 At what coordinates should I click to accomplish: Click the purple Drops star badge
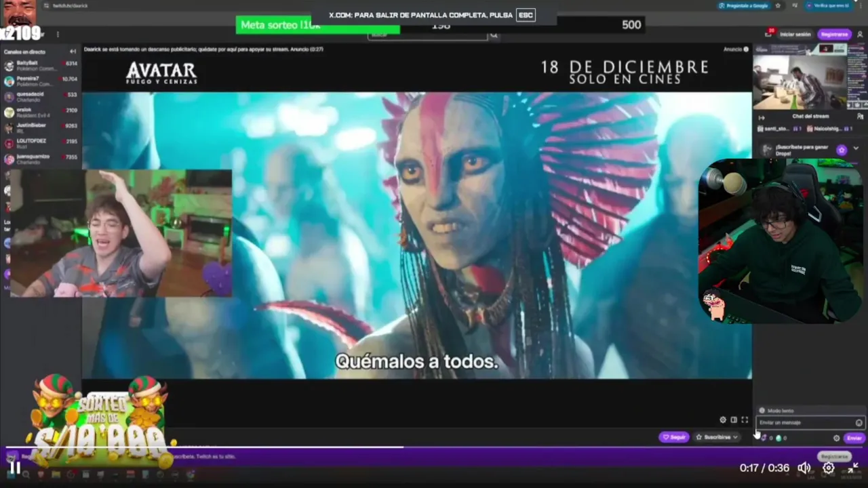pyautogui.click(x=842, y=150)
